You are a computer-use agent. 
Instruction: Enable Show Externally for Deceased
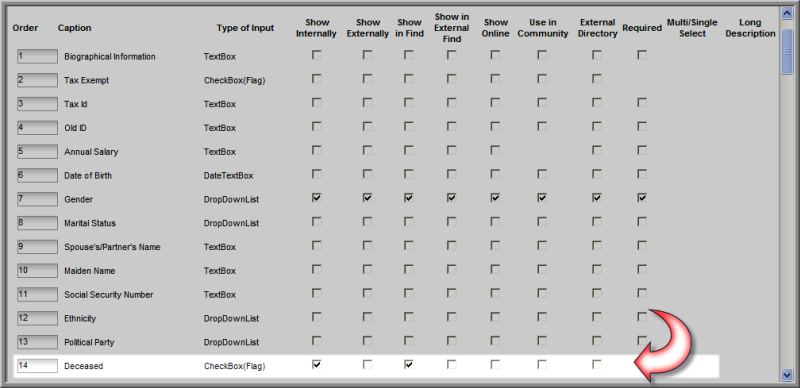point(367,364)
